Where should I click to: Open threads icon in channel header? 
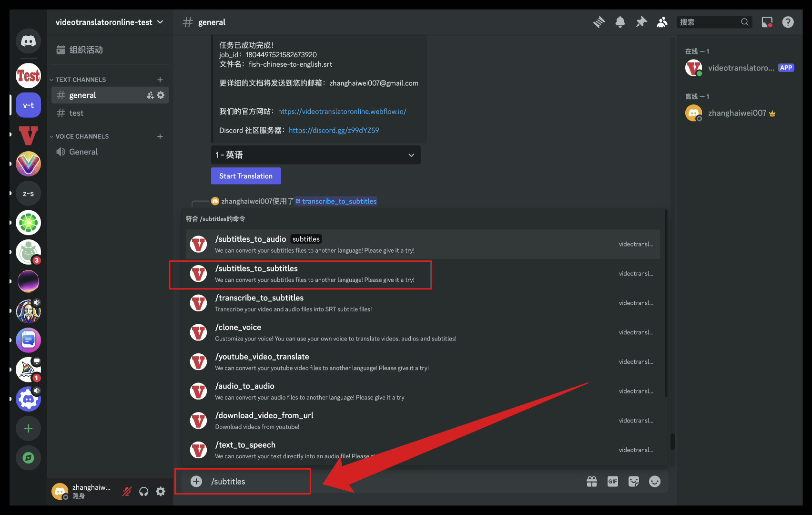point(599,22)
